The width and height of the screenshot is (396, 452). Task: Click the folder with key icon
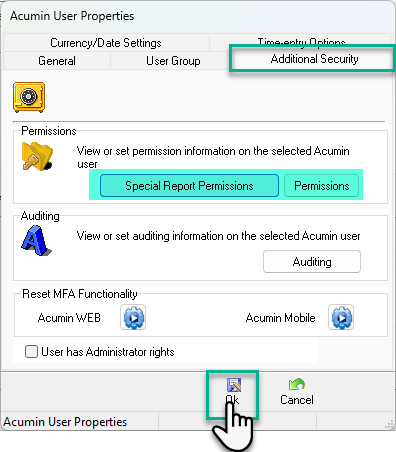(37, 156)
